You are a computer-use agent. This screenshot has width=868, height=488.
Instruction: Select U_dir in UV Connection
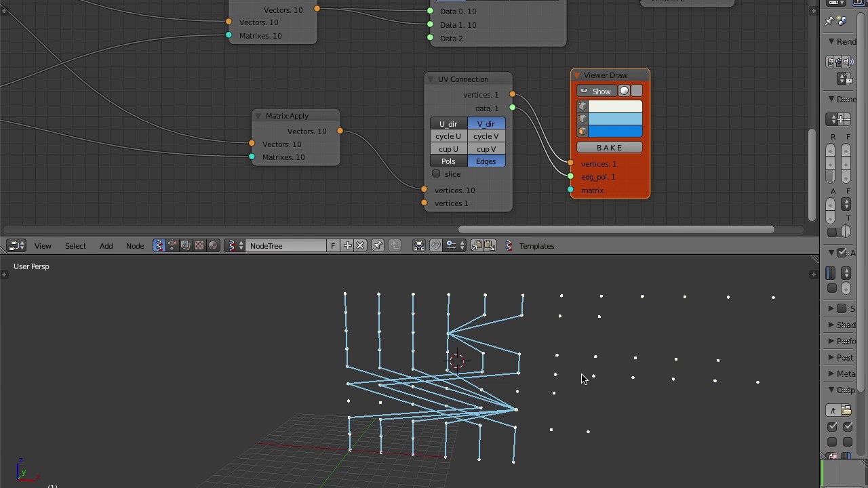point(448,124)
